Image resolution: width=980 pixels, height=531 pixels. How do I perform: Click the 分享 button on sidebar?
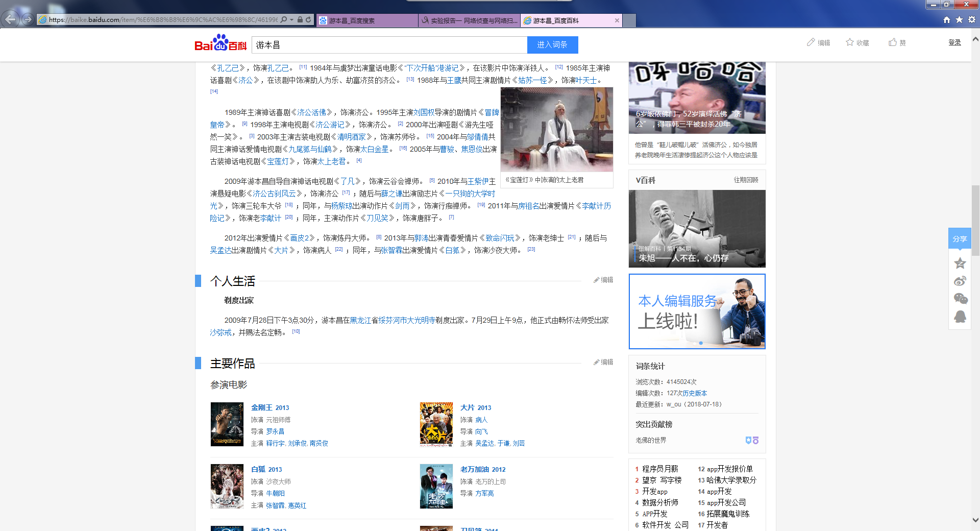point(960,238)
